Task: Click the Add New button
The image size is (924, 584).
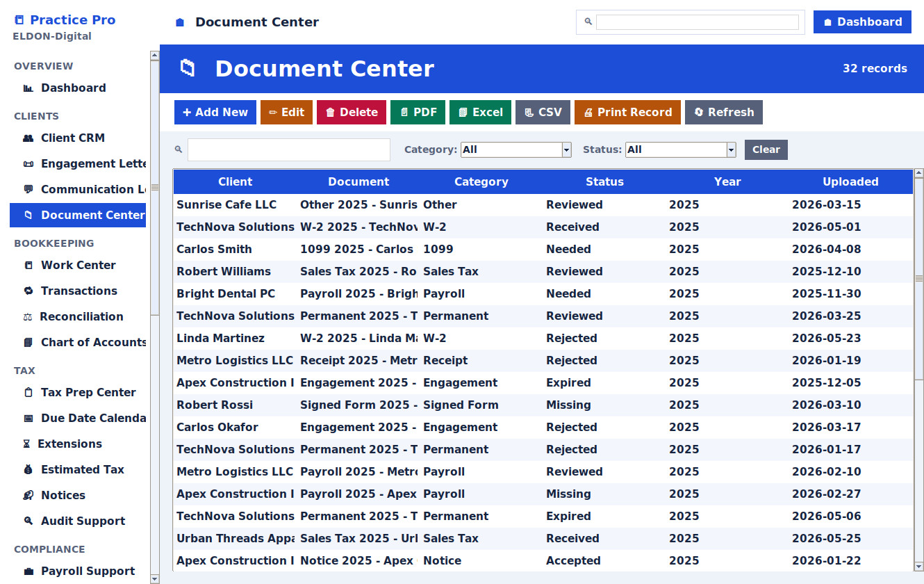Action: pyautogui.click(x=215, y=113)
